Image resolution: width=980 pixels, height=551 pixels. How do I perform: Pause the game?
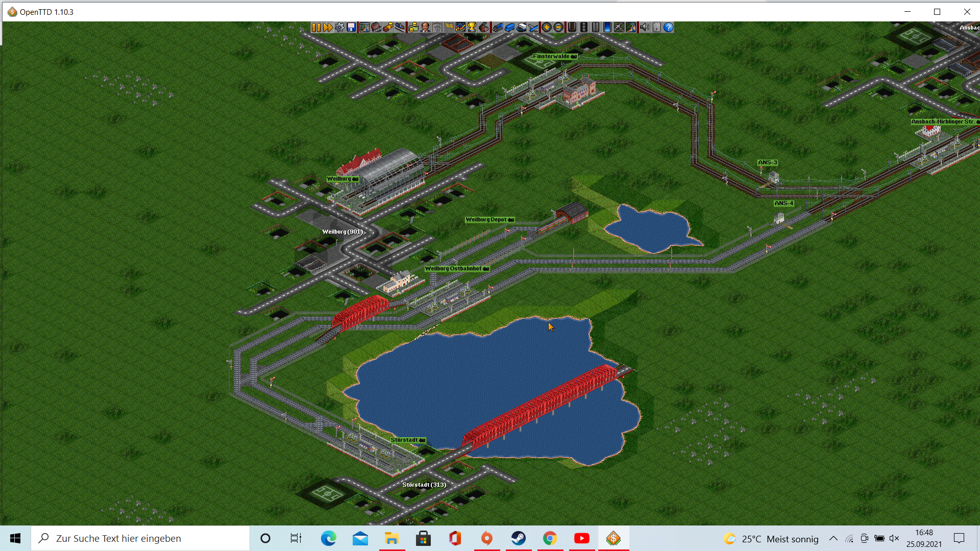tap(316, 27)
